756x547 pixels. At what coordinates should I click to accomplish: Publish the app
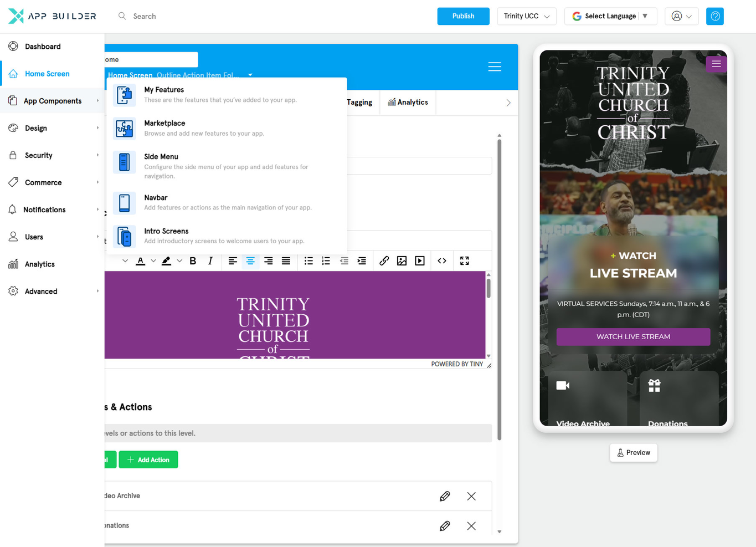click(463, 16)
